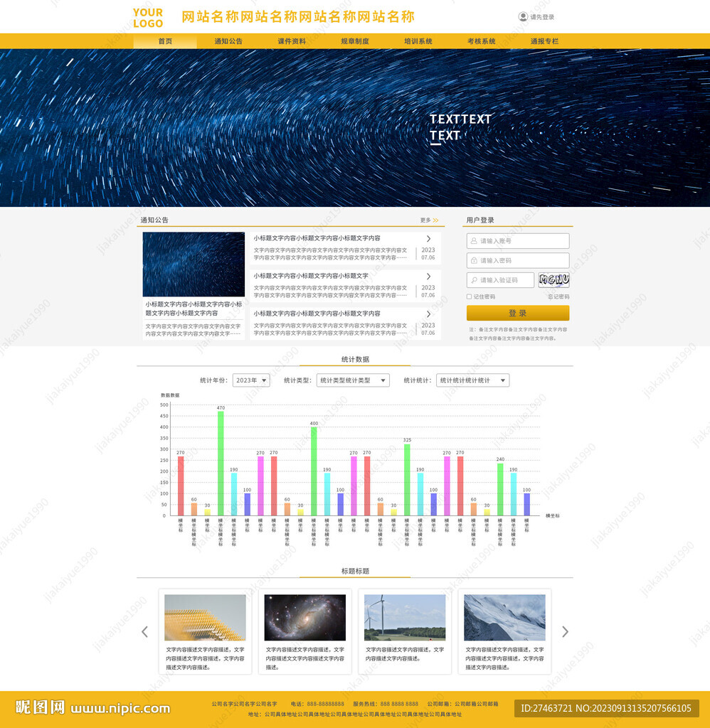Screen dimensions: 710x728
Task: Open the 规章制度 nav menu
Action: pyautogui.click(x=354, y=41)
